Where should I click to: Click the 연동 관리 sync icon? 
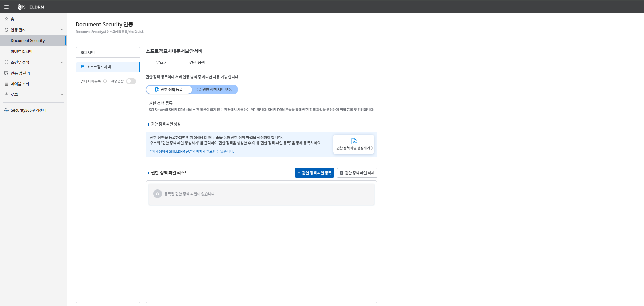(x=6, y=30)
